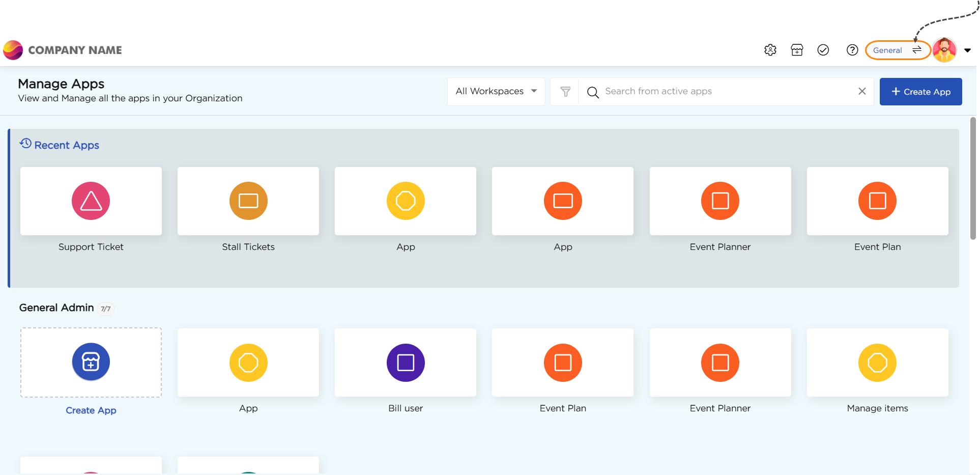Screen dimensions: 980x475
Task: Toggle the General workspace switcher
Action: (x=898, y=50)
